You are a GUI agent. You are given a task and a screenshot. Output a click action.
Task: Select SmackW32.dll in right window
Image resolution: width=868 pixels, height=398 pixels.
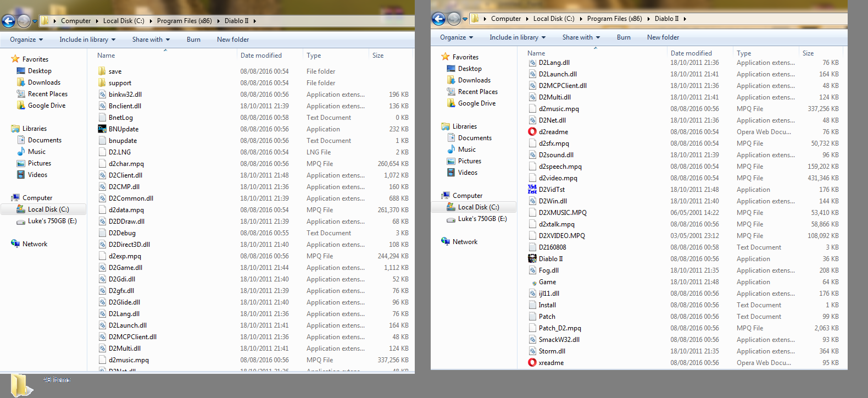[x=559, y=340]
